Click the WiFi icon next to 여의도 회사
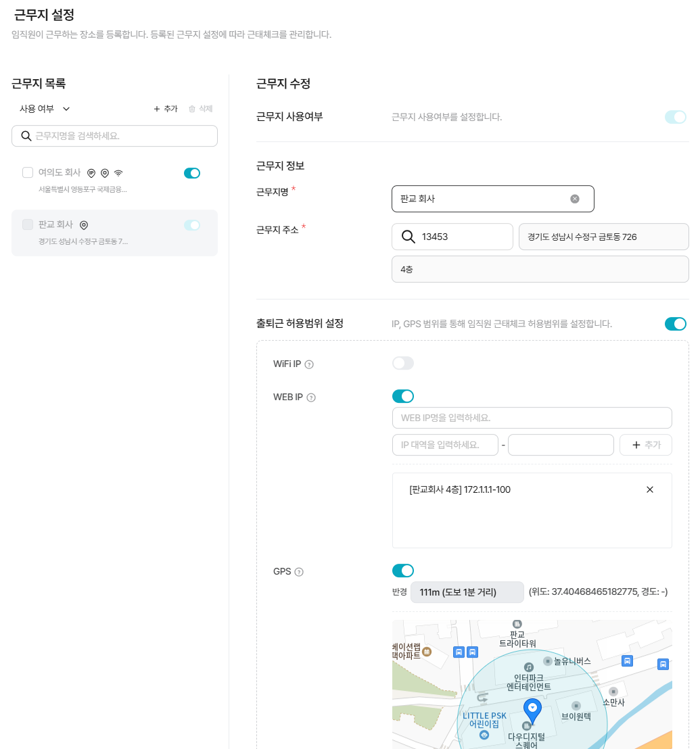 (x=118, y=173)
